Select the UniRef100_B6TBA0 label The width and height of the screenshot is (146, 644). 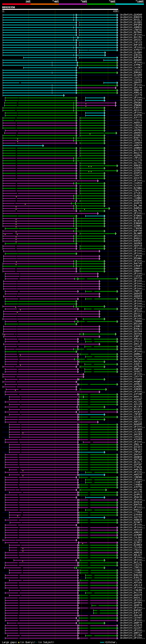131,32
